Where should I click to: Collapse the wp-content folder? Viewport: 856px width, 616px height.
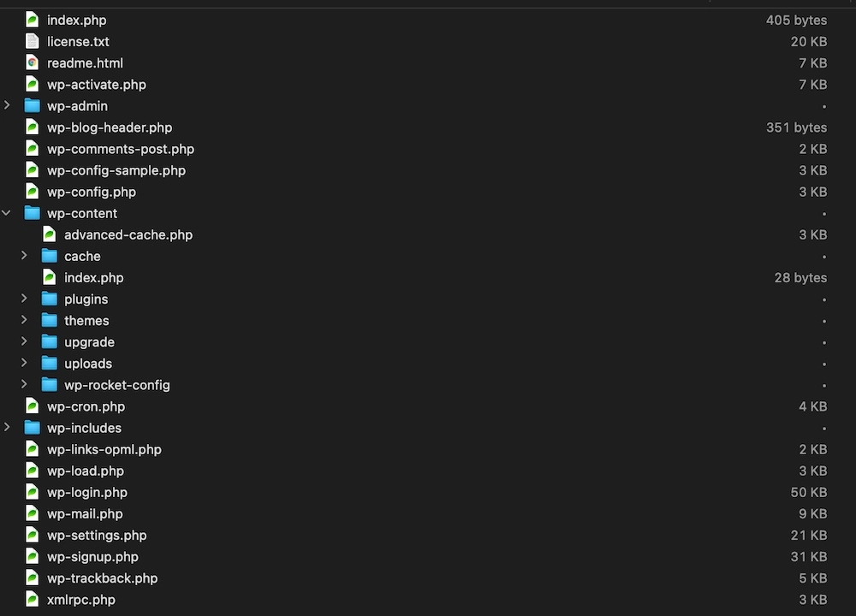click(7, 213)
